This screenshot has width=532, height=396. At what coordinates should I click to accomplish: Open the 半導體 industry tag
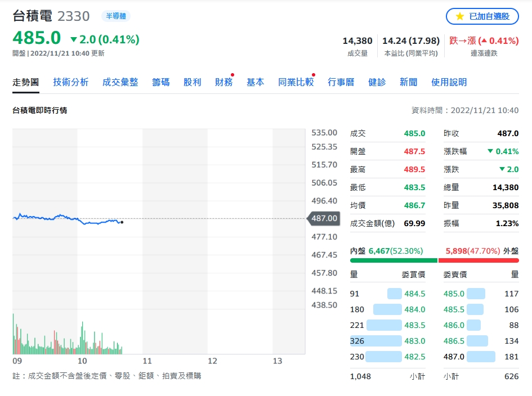116,16
